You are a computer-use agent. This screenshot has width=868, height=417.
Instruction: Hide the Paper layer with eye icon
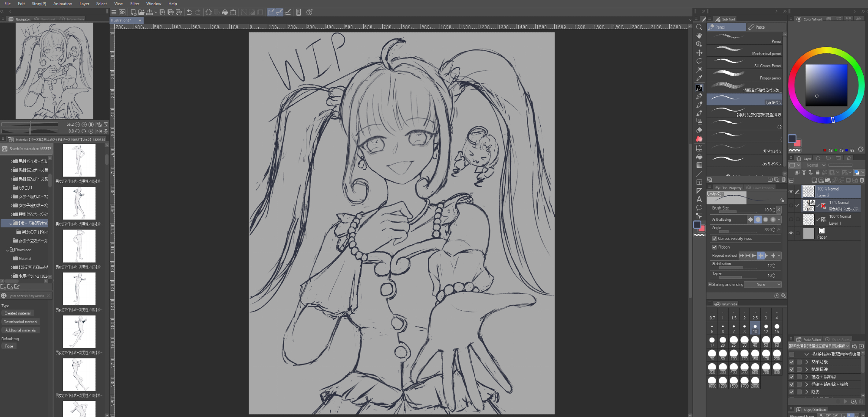tap(791, 233)
